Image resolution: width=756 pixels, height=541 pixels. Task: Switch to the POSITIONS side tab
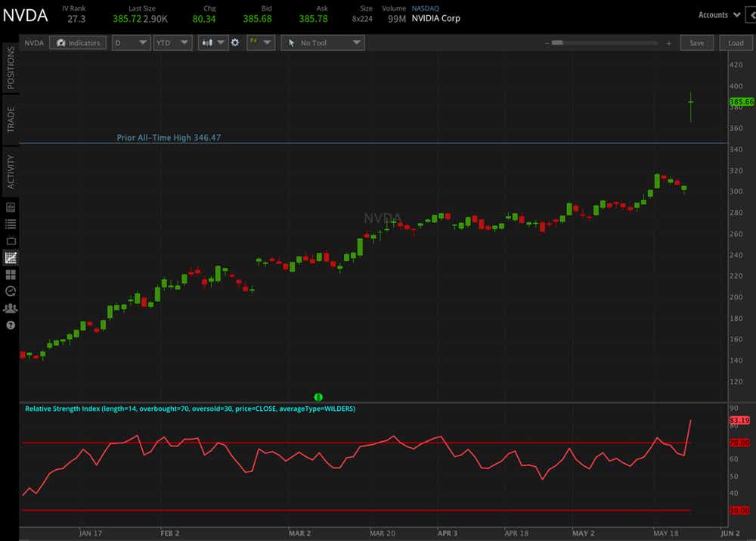coord(10,67)
